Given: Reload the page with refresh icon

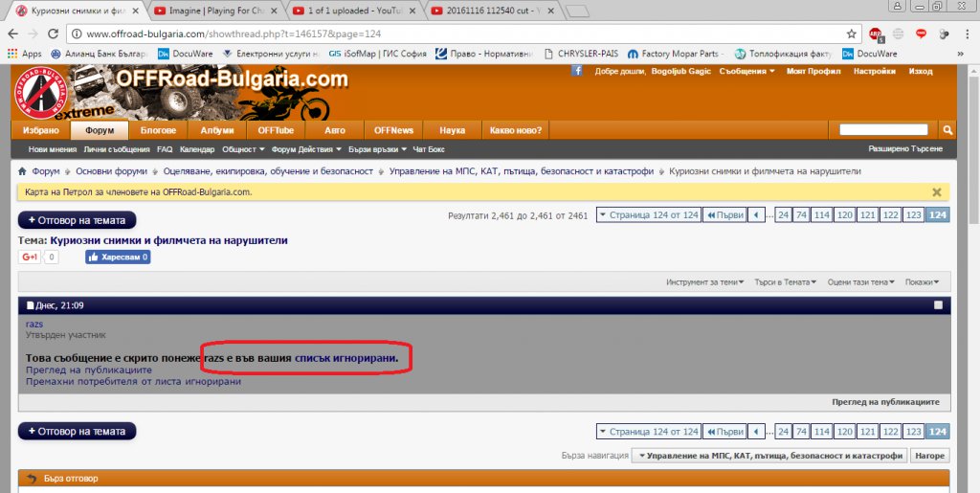Looking at the screenshot, I should [54, 34].
